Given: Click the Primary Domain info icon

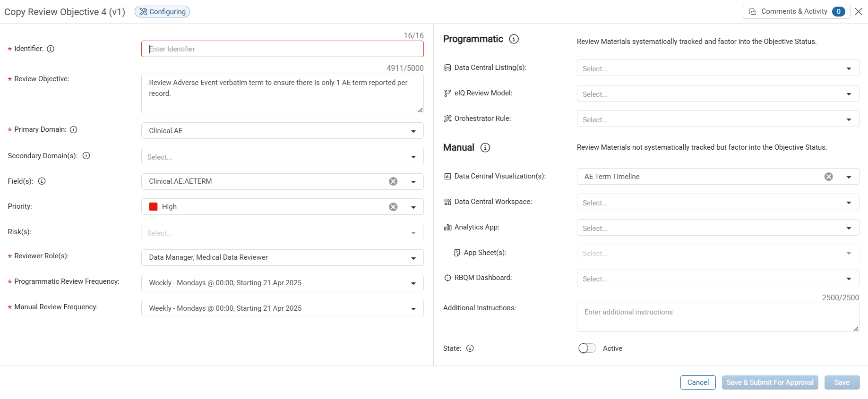Looking at the screenshot, I should 74,129.
